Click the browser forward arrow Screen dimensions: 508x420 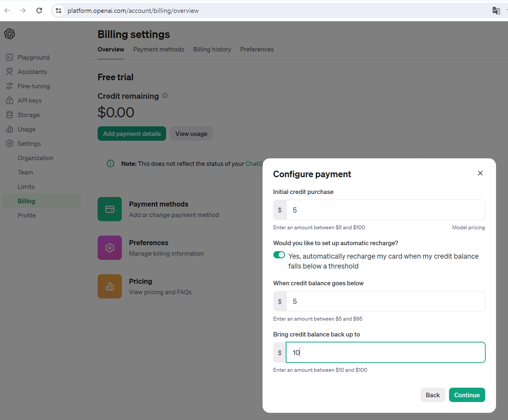coord(23,10)
